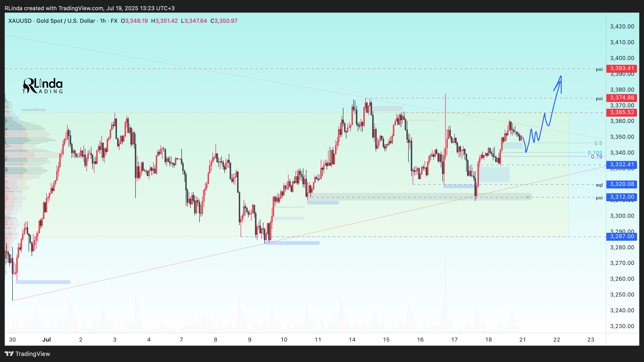Click the 3,300.00 price axis tick

622,216
